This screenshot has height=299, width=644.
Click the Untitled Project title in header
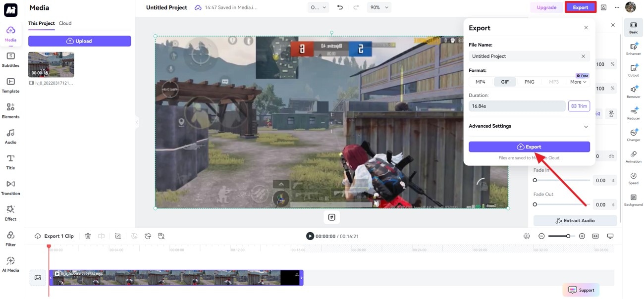tap(166, 7)
